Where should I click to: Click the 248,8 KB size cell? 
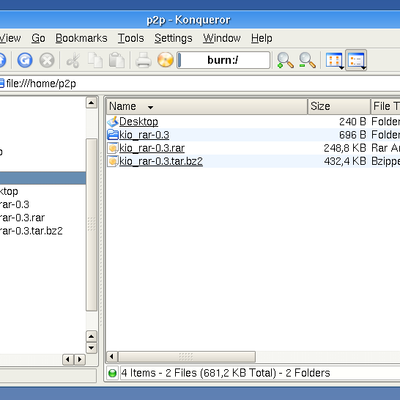[345, 148]
